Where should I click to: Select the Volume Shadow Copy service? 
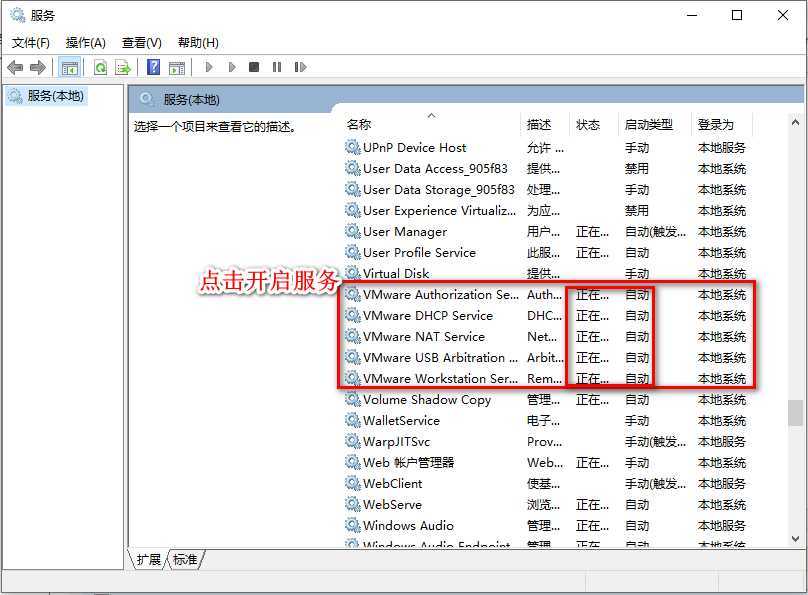point(427,399)
